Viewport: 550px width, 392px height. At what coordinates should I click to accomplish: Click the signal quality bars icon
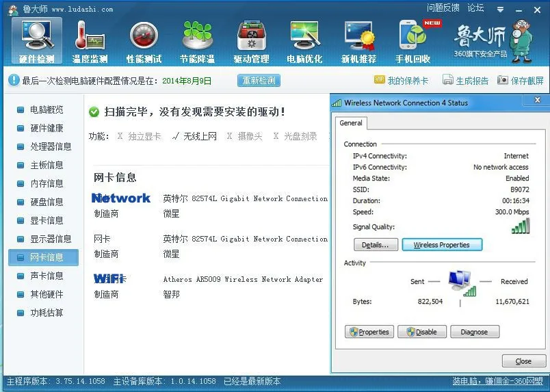pos(521,226)
